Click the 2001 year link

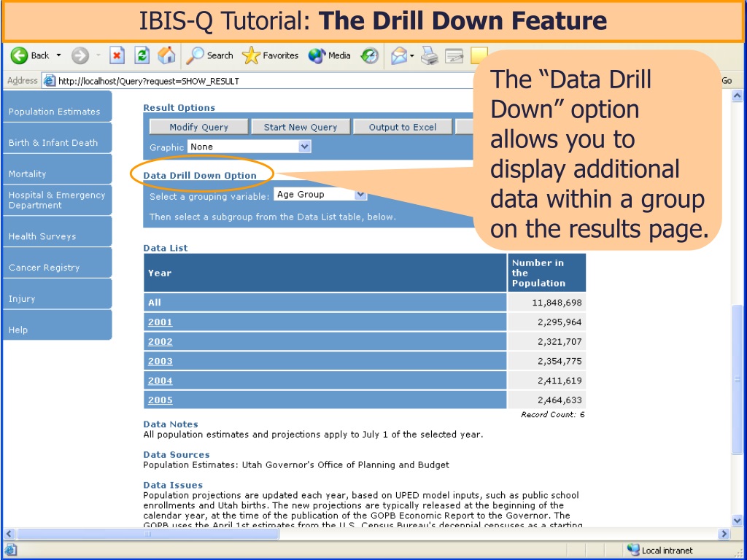pyautogui.click(x=160, y=322)
